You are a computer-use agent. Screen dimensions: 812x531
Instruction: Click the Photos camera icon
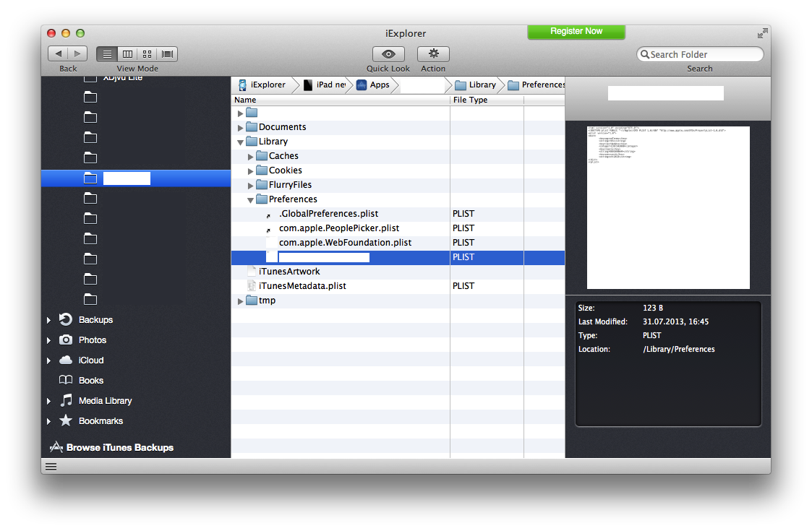66,340
